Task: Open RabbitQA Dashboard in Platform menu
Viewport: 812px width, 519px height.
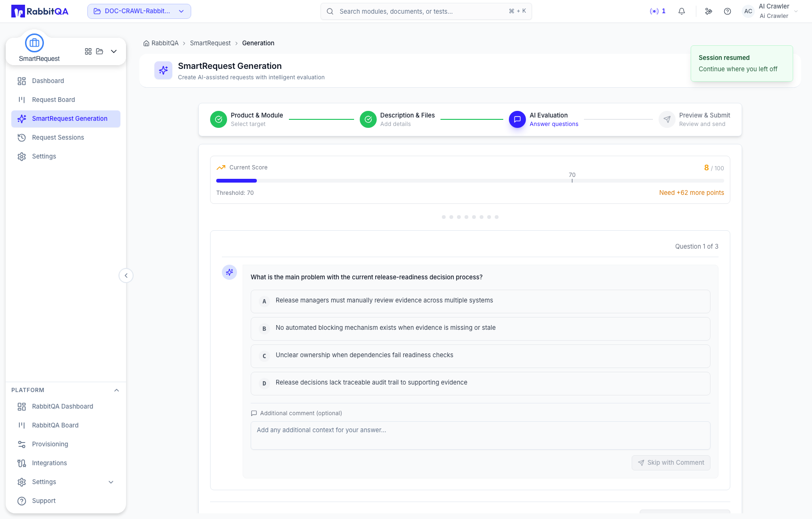Action: (x=66, y=407)
